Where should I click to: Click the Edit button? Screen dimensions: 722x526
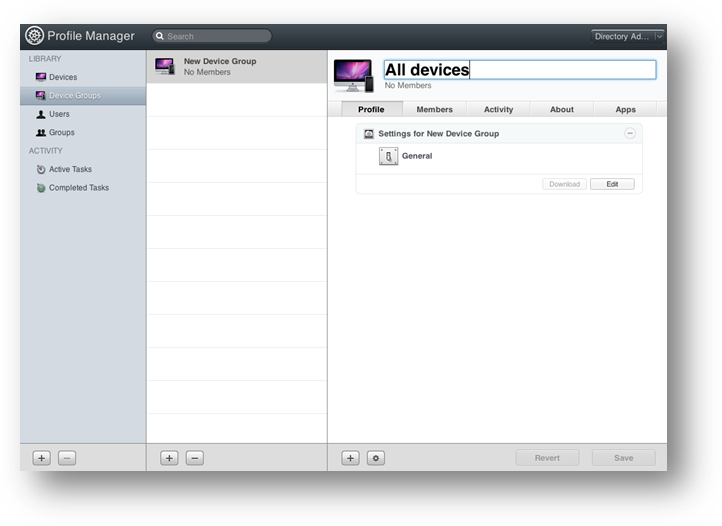point(612,184)
